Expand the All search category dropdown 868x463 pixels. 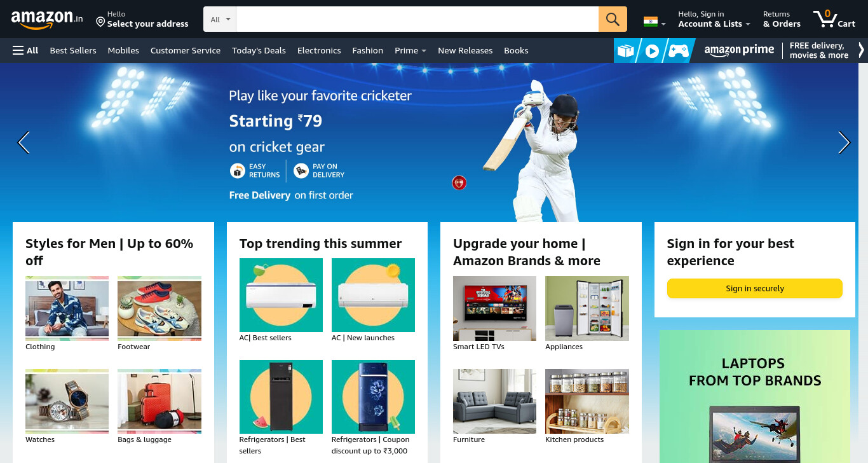click(x=220, y=19)
